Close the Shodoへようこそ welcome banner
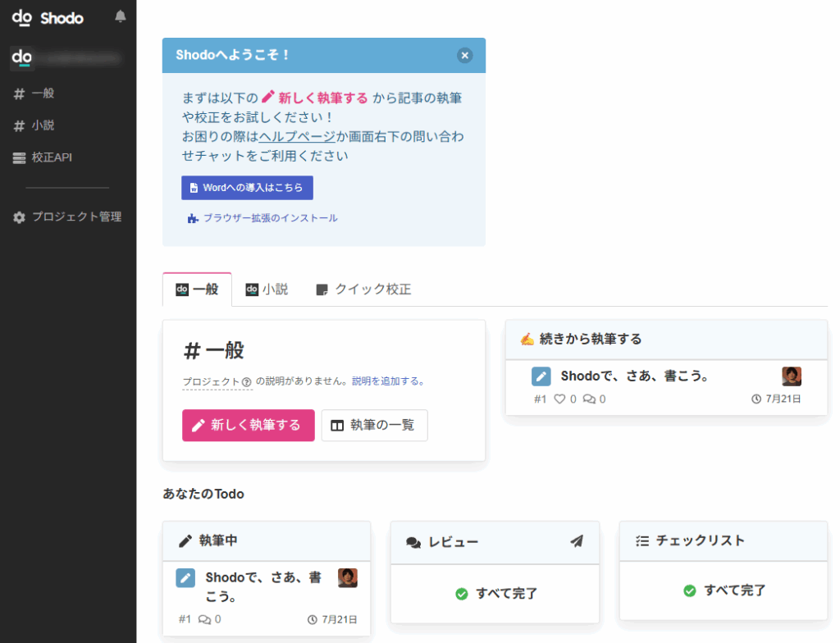840x643 pixels. (464, 55)
